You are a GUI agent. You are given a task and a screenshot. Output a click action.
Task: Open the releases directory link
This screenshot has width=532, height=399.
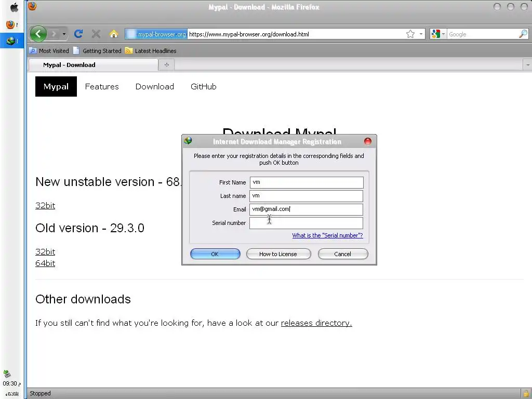[x=316, y=323]
